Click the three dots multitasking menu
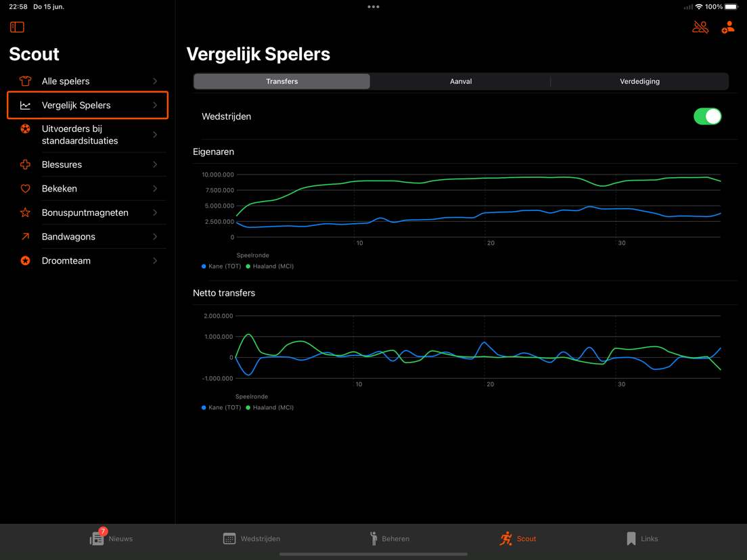 click(x=373, y=7)
